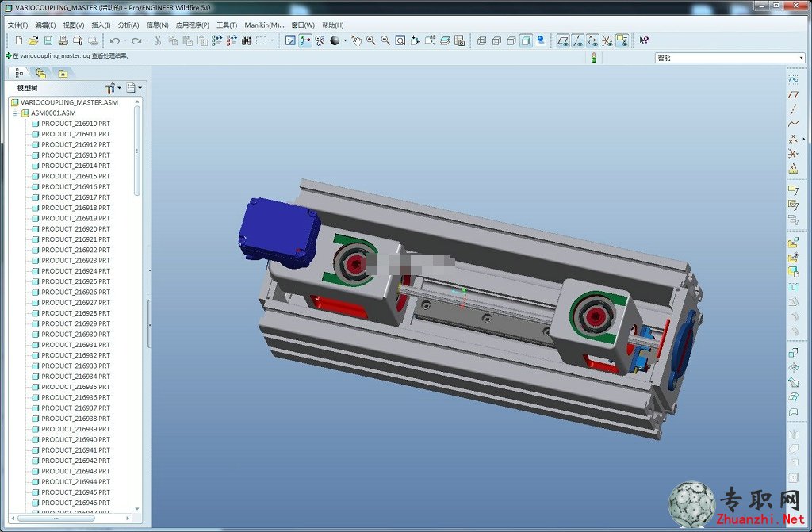Select the Datum Curve tool
Screen dimensions: 812x532
point(793,124)
